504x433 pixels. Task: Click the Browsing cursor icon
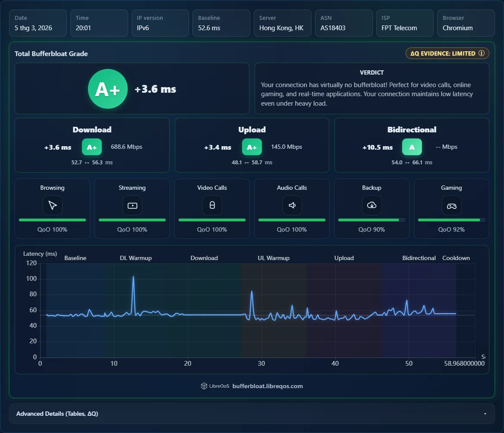(x=52, y=205)
